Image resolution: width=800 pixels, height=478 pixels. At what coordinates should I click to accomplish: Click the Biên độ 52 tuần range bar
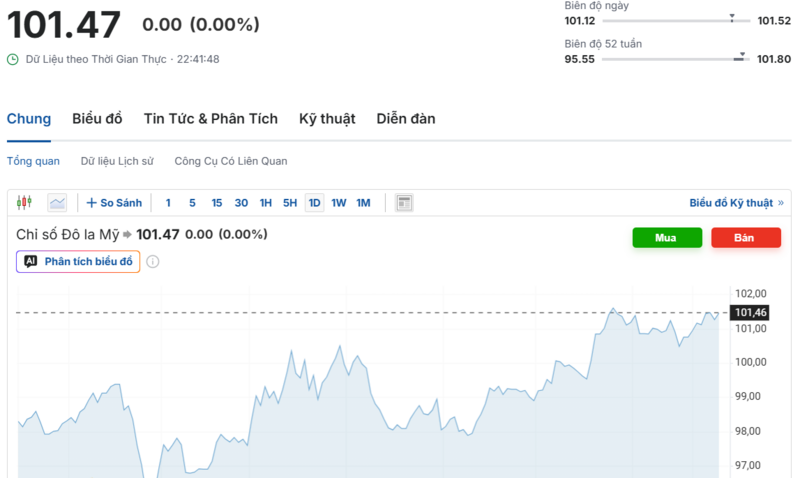click(x=676, y=59)
